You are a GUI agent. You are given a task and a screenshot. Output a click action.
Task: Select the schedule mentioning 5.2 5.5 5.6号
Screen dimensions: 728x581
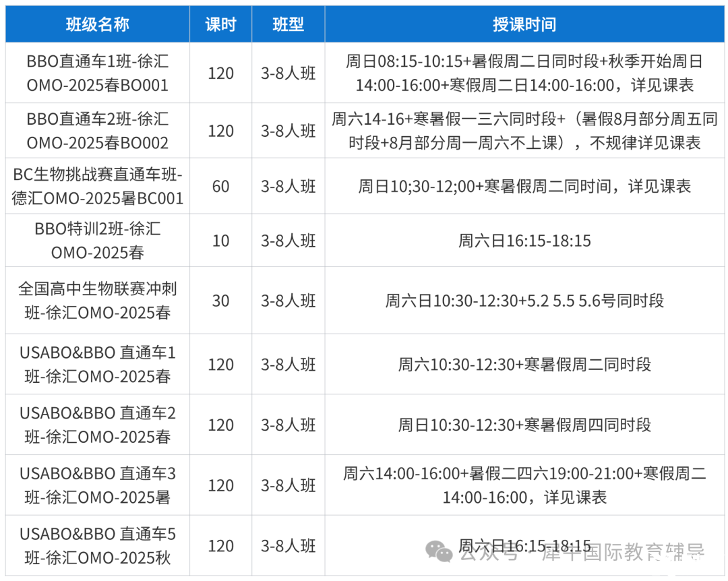pos(524,301)
